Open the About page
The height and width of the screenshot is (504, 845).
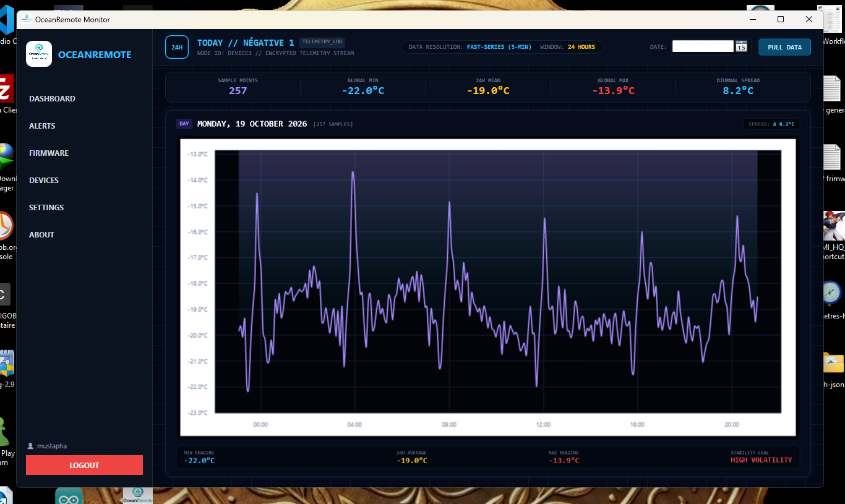click(x=41, y=234)
